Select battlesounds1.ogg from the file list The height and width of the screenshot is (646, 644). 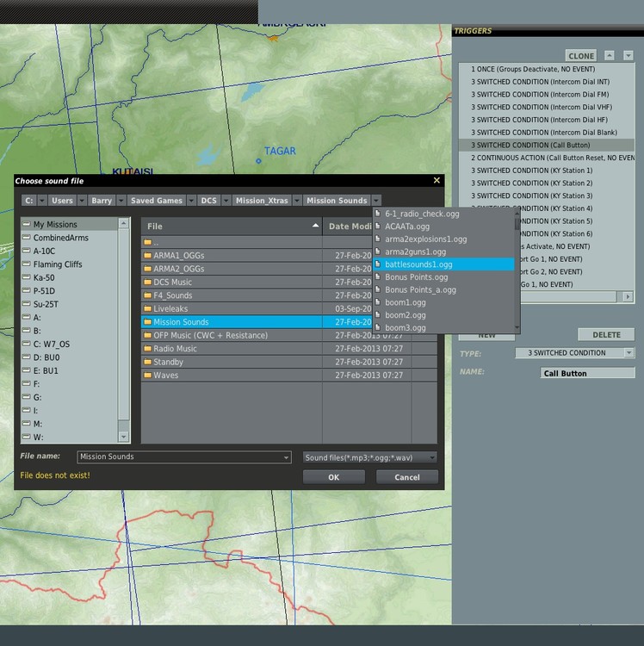coord(418,264)
